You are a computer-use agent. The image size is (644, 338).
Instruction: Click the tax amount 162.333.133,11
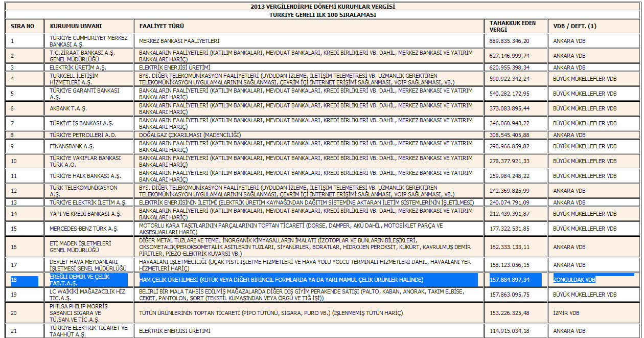pos(509,246)
